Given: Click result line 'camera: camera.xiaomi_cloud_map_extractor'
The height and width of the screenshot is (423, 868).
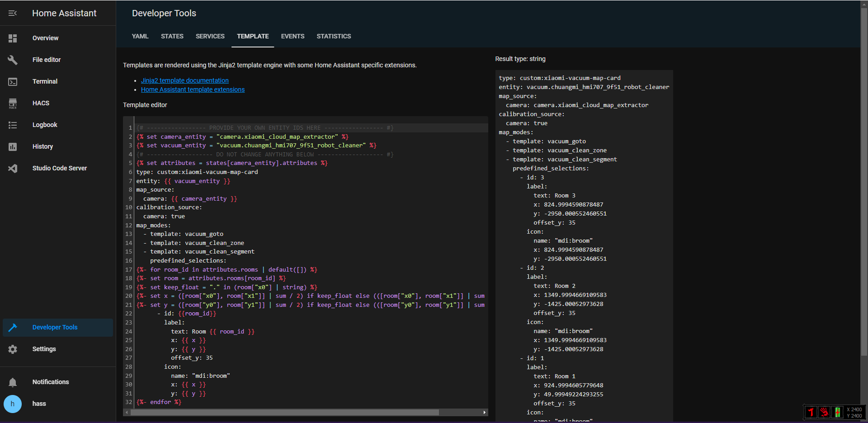Looking at the screenshot, I should pos(577,105).
